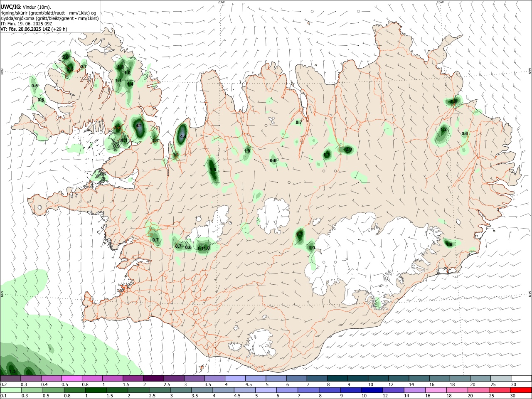The height and width of the screenshot is (399, 532).
Task: Click the 'VT: Fös. 20.06.2025 14Z (+29 h)' line
Action: click(34, 29)
